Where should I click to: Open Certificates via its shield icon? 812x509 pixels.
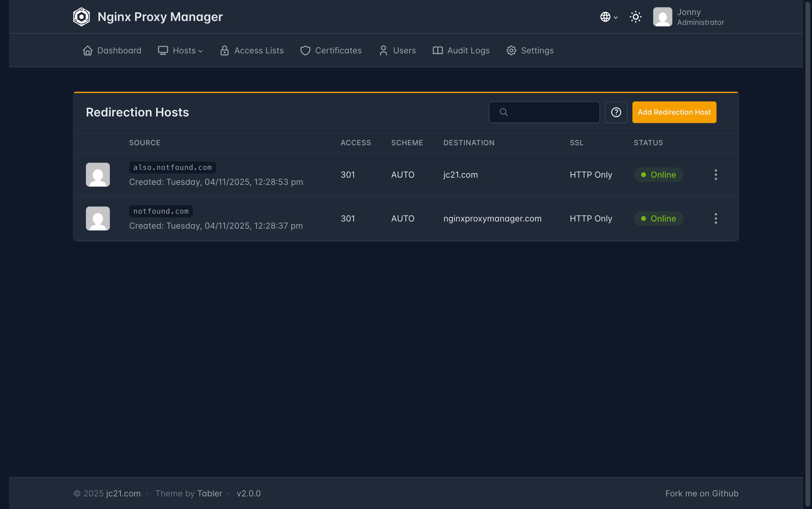click(x=305, y=50)
